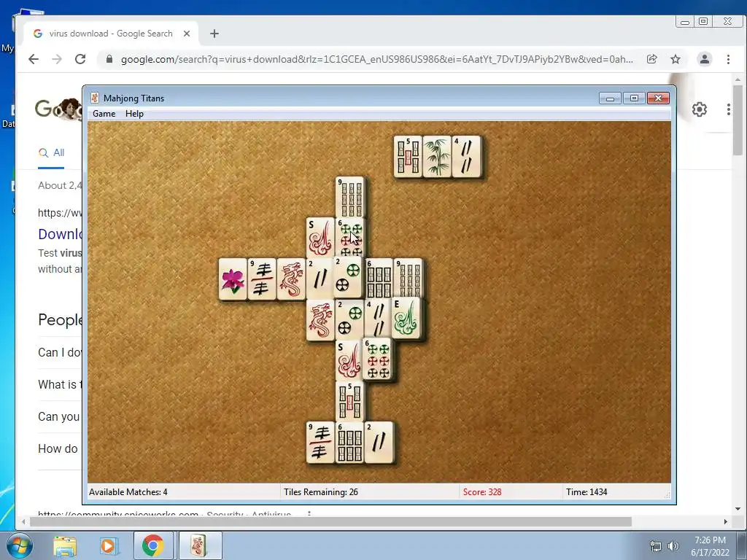Image resolution: width=747 pixels, height=560 pixels.
Task: Open the volume control in the system tray
Action: (x=673, y=546)
